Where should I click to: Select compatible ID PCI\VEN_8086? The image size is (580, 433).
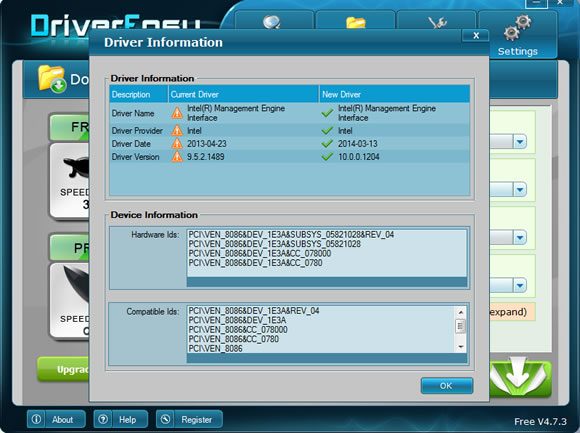pyautogui.click(x=215, y=348)
